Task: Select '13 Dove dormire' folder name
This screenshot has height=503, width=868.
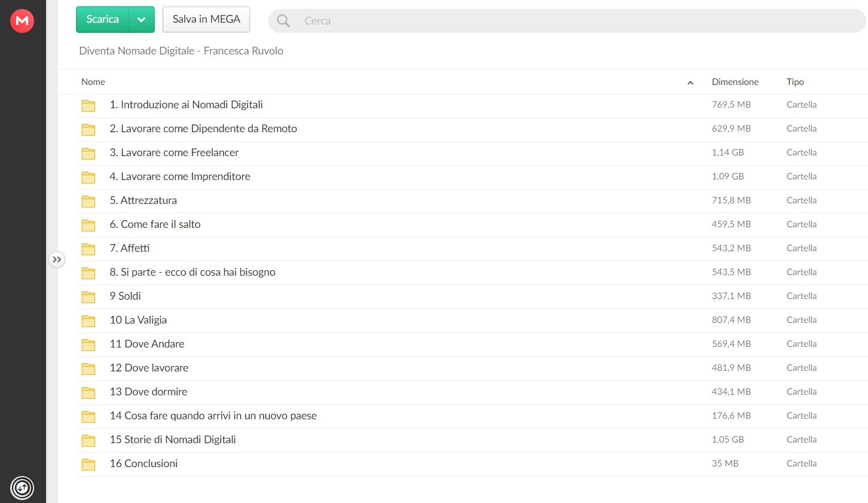Action: 148,392
